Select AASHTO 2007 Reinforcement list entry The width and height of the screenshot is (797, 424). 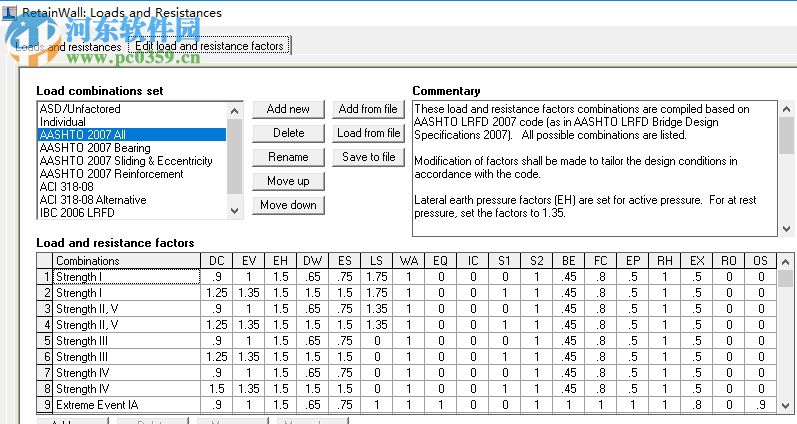(132, 174)
